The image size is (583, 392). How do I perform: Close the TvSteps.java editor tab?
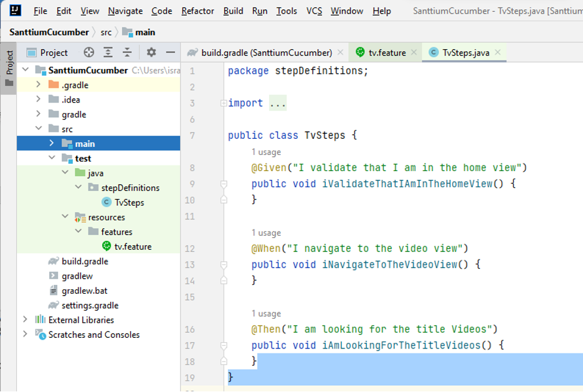[498, 52]
